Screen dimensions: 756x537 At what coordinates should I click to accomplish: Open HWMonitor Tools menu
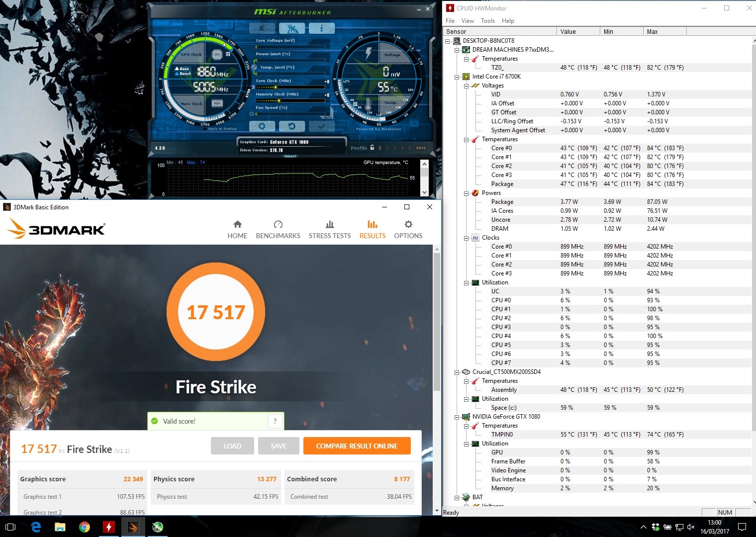(488, 21)
